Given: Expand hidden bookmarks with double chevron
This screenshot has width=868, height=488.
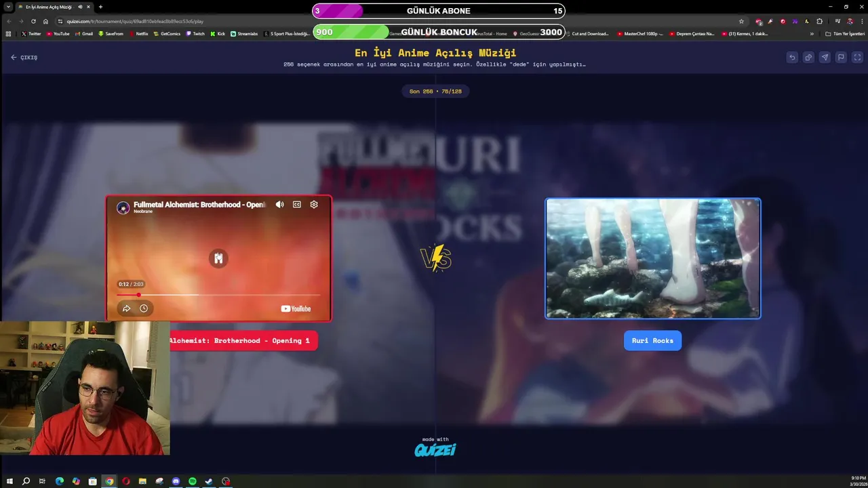Looking at the screenshot, I should click(812, 33).
